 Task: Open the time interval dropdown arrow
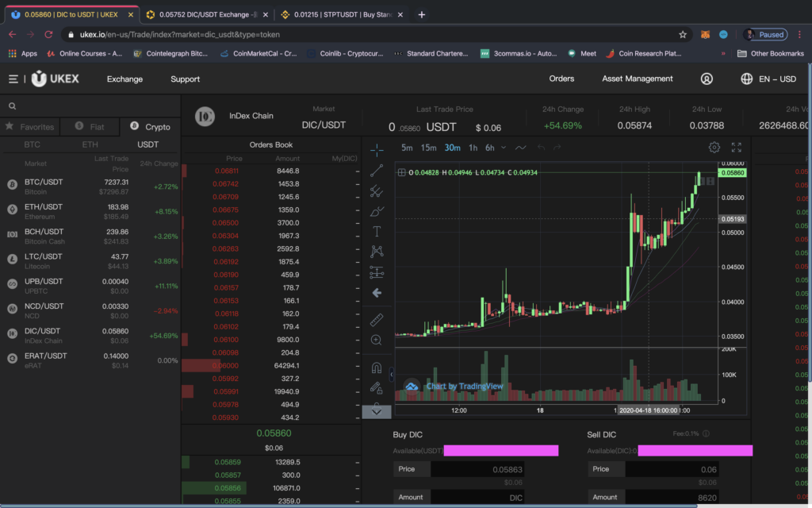click(504, 148)
